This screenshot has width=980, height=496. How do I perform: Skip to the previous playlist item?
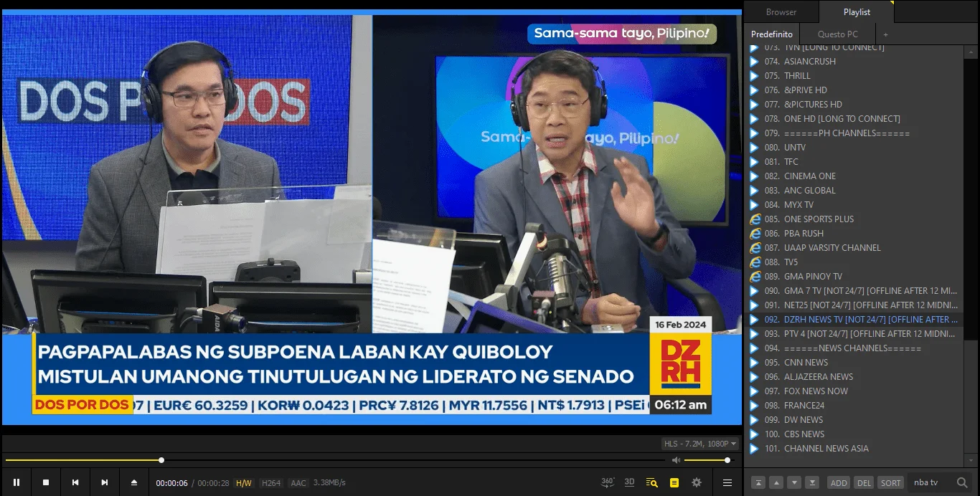(x=75, y=482)
